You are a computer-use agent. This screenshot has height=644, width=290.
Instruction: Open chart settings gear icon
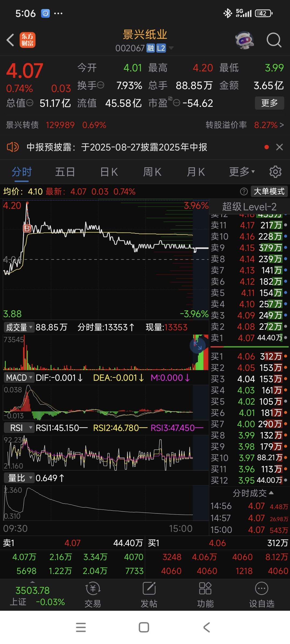point(275,172)
